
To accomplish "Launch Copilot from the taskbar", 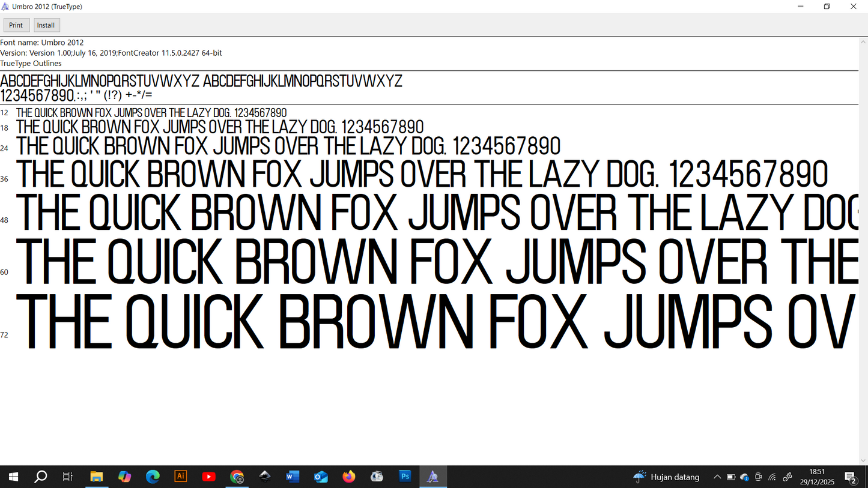I will point(124,477).
